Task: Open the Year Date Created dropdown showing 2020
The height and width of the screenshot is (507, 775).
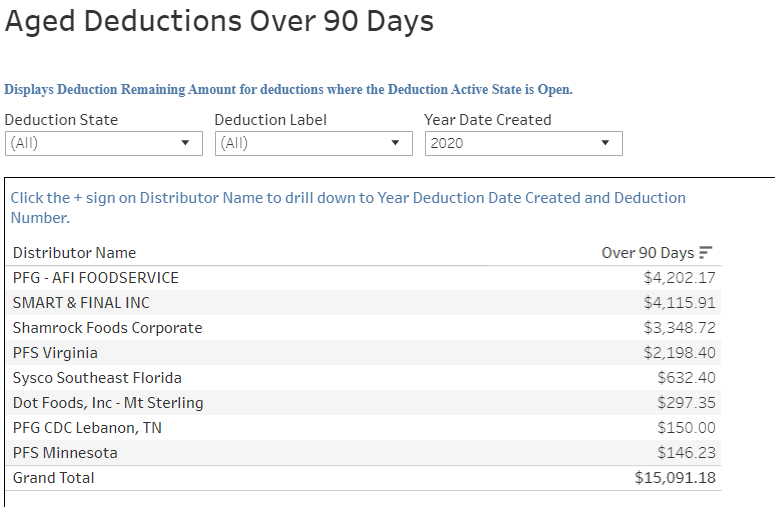Action: 523,143
